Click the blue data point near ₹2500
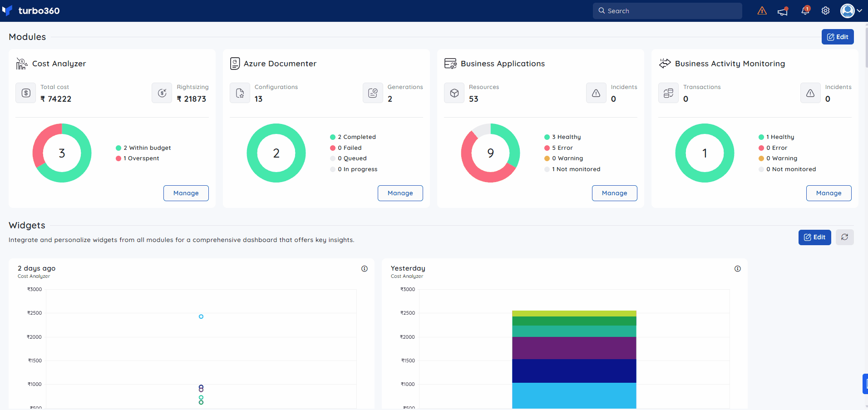The width and height of the screenshot is (868, 410). click(201, 316)
